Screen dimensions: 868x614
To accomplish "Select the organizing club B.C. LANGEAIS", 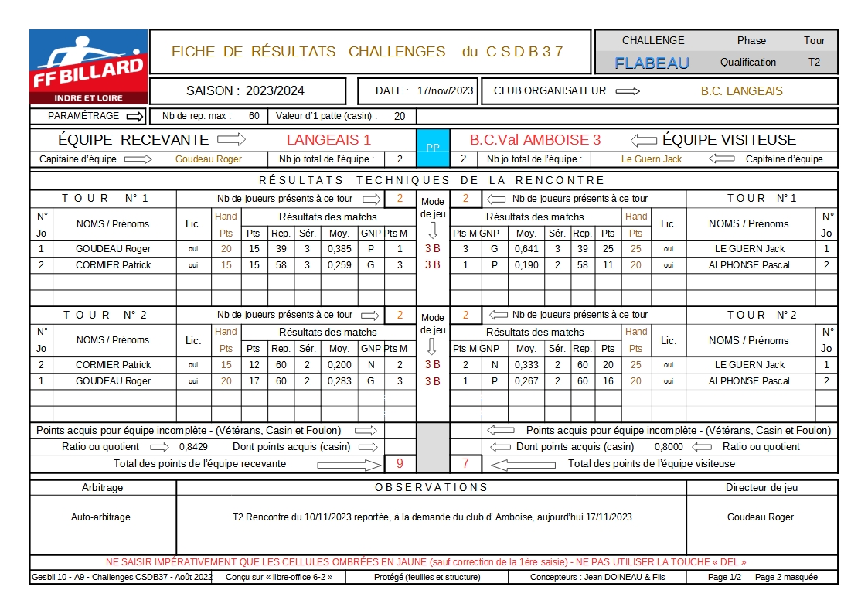I will coord(742,91).
